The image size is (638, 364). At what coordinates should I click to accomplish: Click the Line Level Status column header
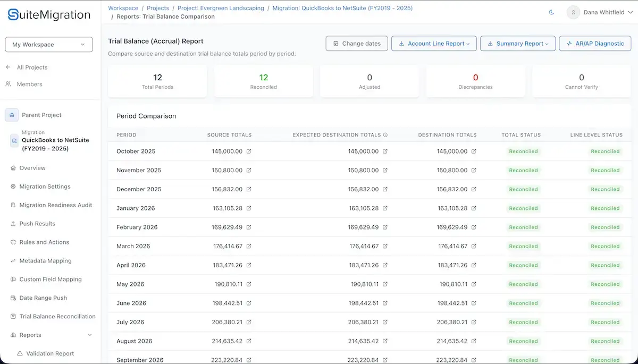[x=596, y=135]
